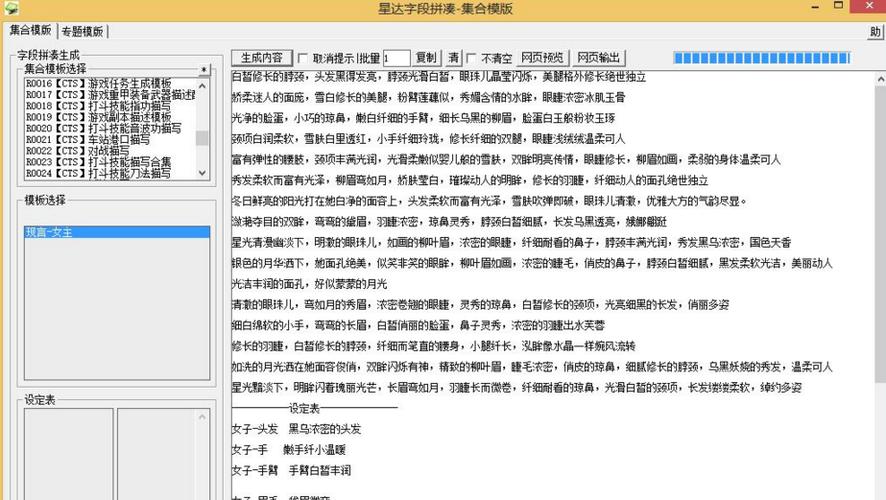Click line starting 清澈的眼珠儿
Image resolution: width=886 pixels, height=500 pixels.
[480, 305]
